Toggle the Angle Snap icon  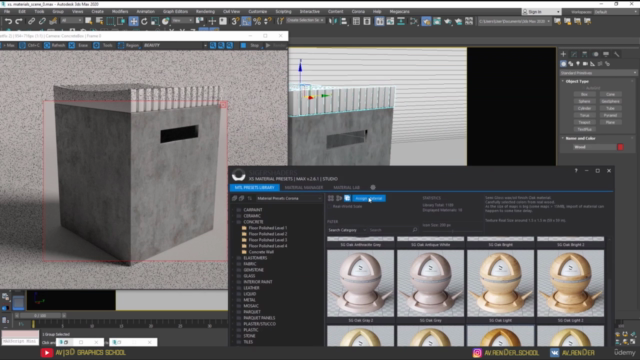(246, 21)
